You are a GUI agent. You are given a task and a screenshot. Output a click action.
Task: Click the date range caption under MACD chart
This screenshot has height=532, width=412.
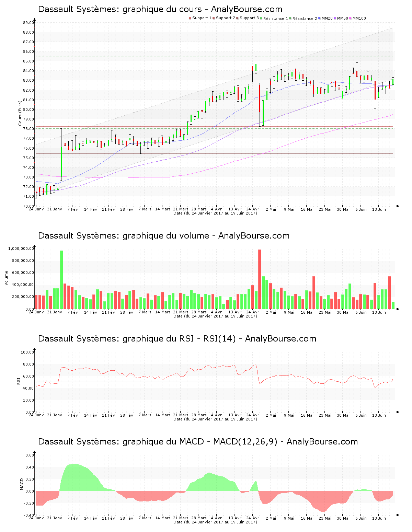(x=215, y=522)
